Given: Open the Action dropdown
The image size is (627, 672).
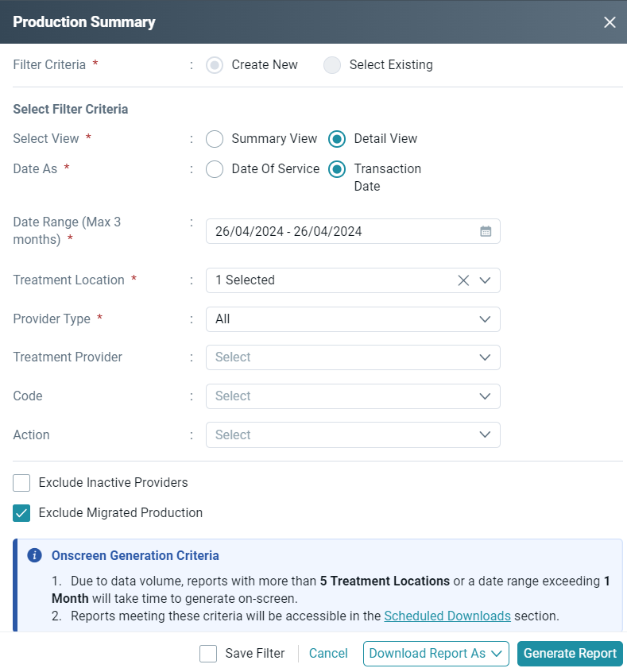Looking at the screenshot, I should point(353,435).
